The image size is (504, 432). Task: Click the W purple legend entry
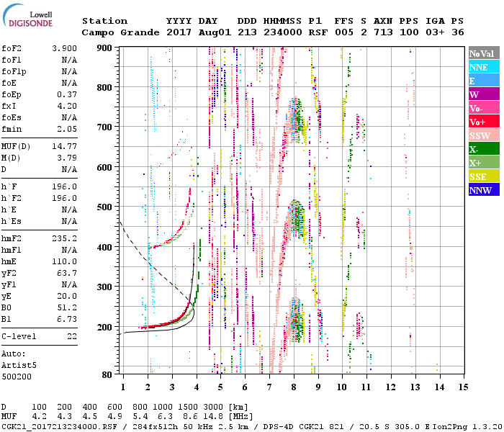coord(484,94)
